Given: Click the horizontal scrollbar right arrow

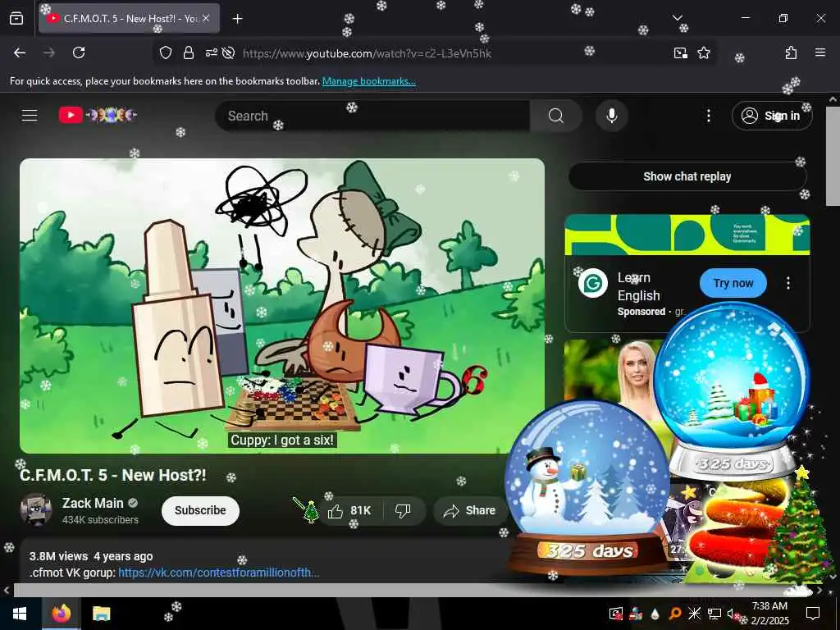Looking at the screenshot, I should click(819, 591).
